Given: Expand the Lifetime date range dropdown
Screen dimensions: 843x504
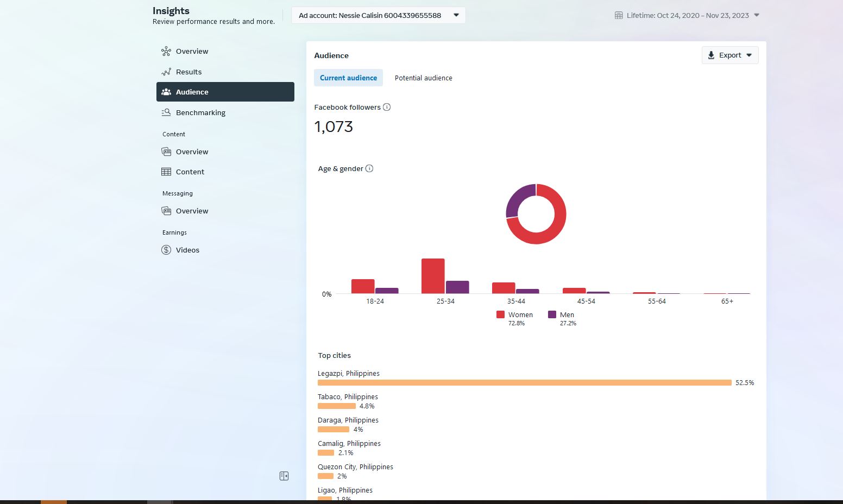Looking at the screenshot, I should pyautogui.click(x=687, y=15).
